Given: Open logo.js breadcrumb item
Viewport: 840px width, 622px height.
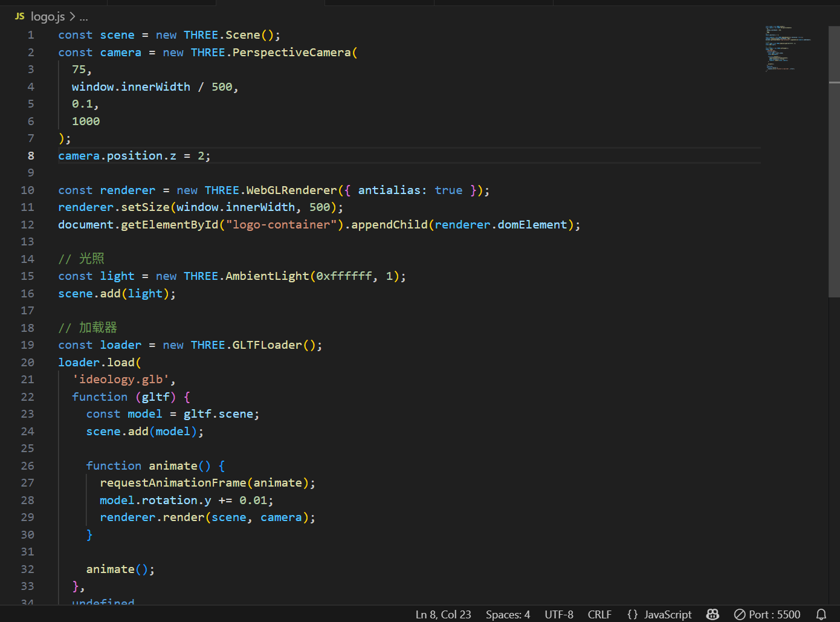Looking at the screenshot, I should tap(48, 16).
